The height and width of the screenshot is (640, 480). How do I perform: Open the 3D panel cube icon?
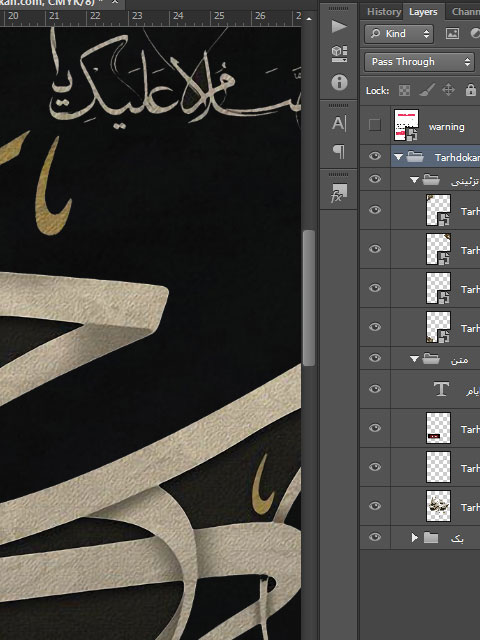[x=339, y=53]
